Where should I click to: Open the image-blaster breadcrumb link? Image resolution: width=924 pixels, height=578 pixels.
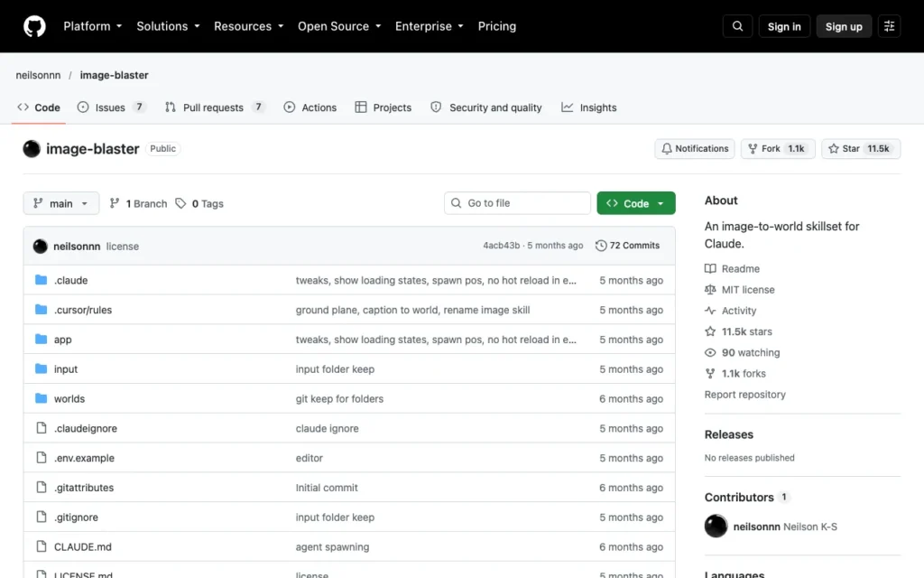(114, 75)
